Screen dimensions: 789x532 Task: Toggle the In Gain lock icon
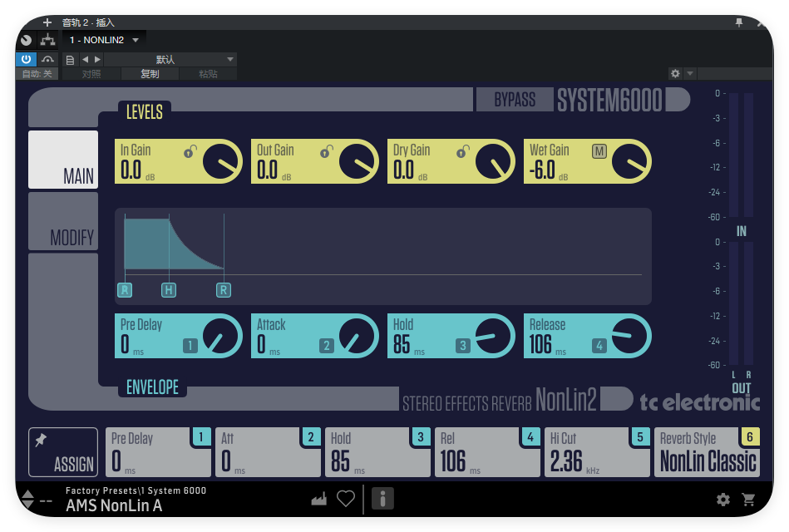click(x=190, y=151)
